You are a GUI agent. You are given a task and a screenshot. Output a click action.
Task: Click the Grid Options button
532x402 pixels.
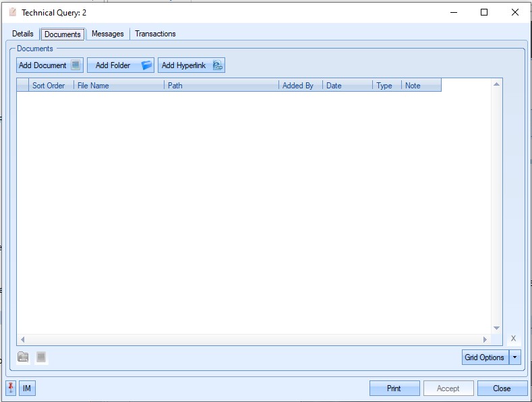[485, 357]
